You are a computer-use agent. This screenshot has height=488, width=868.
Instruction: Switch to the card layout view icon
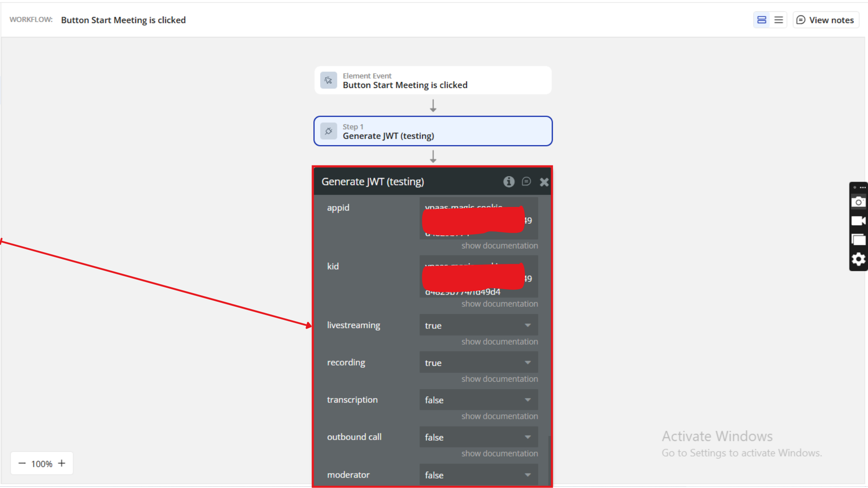762,20
